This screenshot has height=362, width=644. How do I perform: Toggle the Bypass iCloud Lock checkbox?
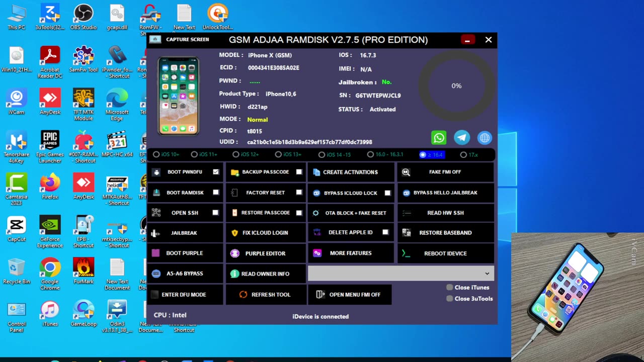click(387, 193)
